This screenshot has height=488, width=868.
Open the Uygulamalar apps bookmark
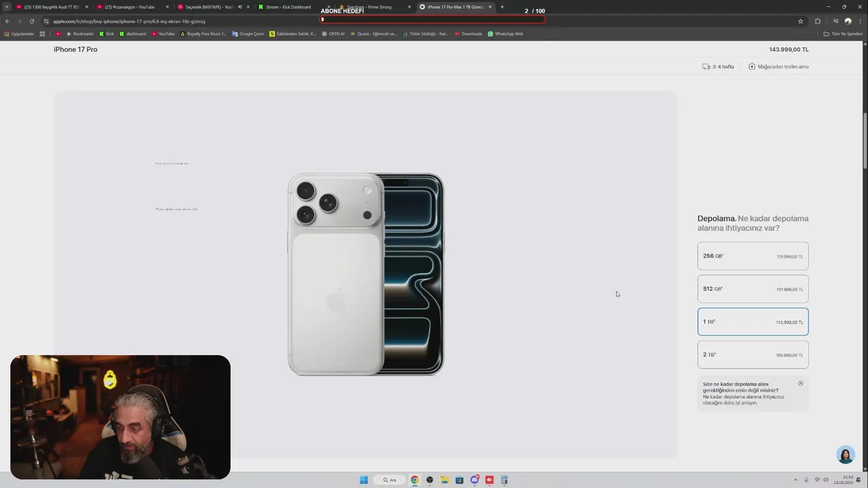coord(19,34)
